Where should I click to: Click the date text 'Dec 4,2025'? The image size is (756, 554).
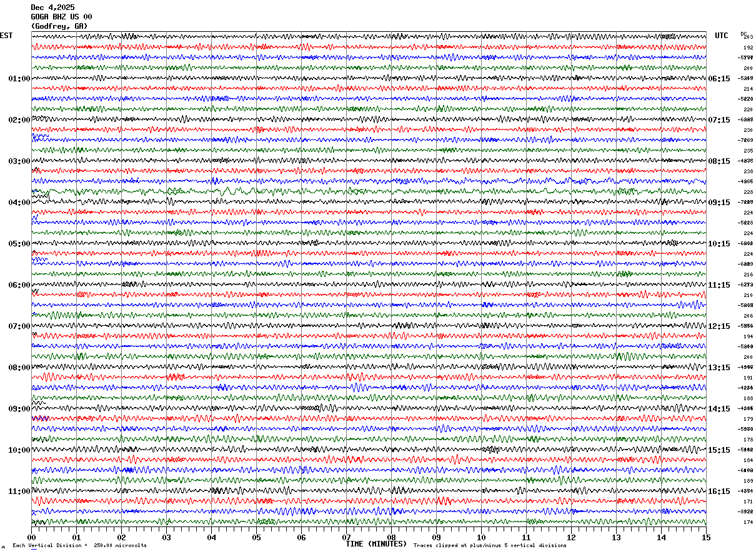[52, 8]
